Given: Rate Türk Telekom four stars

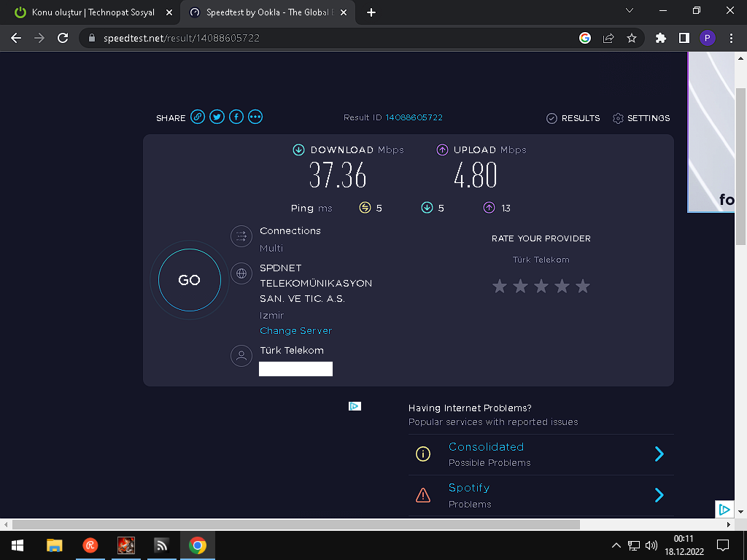Looking at the screenshot, I should tap(562, 286).
